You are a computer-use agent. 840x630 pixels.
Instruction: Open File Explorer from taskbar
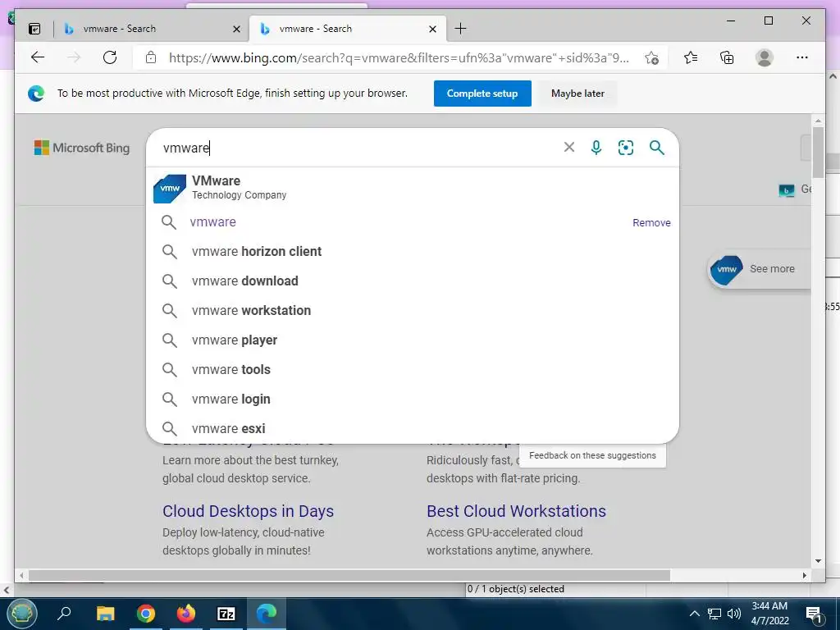106,614
